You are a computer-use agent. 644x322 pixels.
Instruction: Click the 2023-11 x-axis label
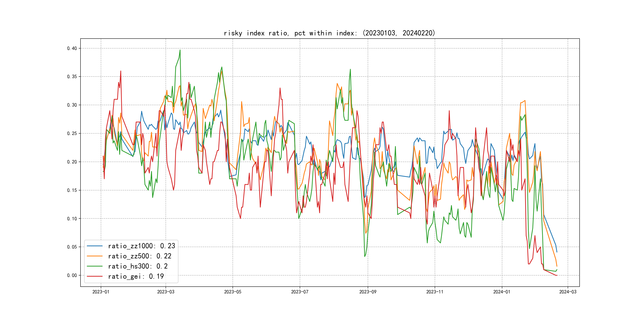pyautogui.click(x=435, y=292)
